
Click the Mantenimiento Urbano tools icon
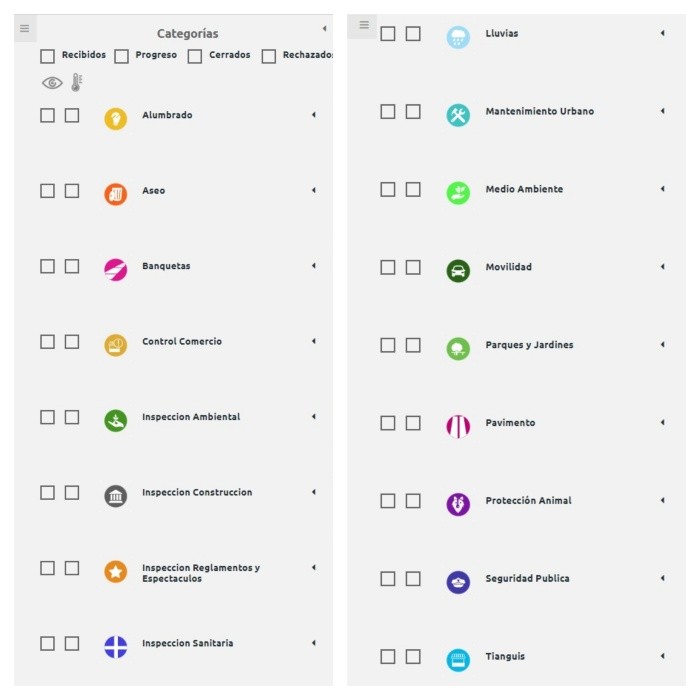click(458, 115)
